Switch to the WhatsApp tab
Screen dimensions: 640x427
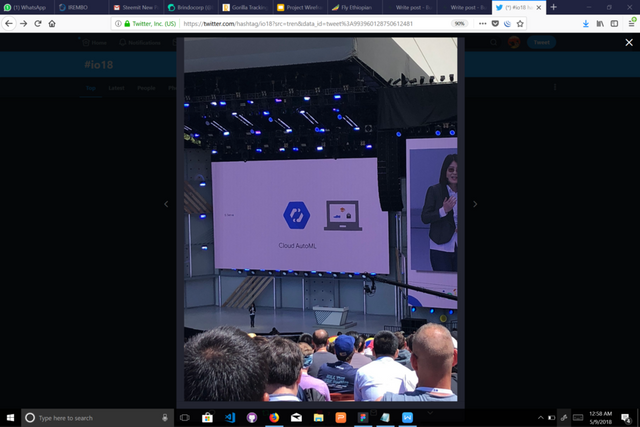[x=27, y=7]
